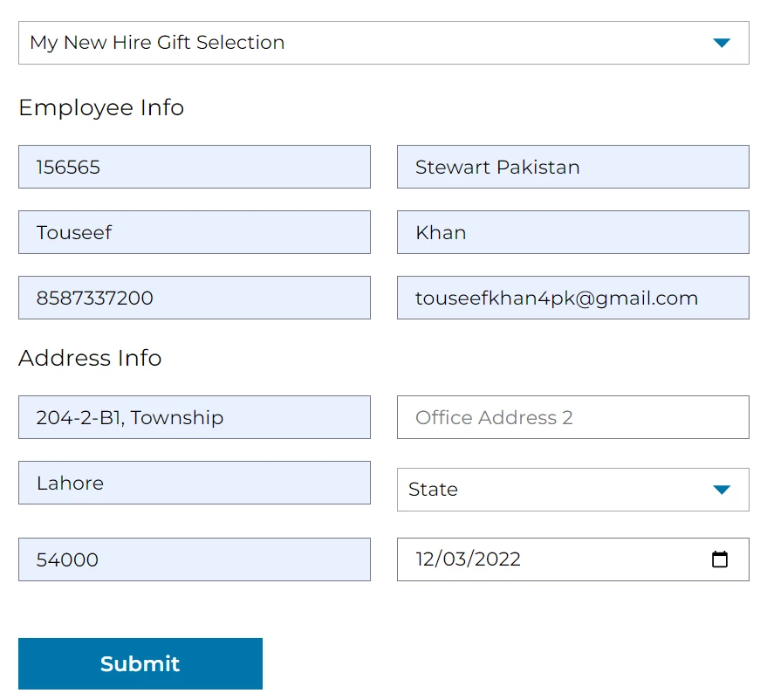
Task: Select the city field containing Lahore
Action: (195, 483)
